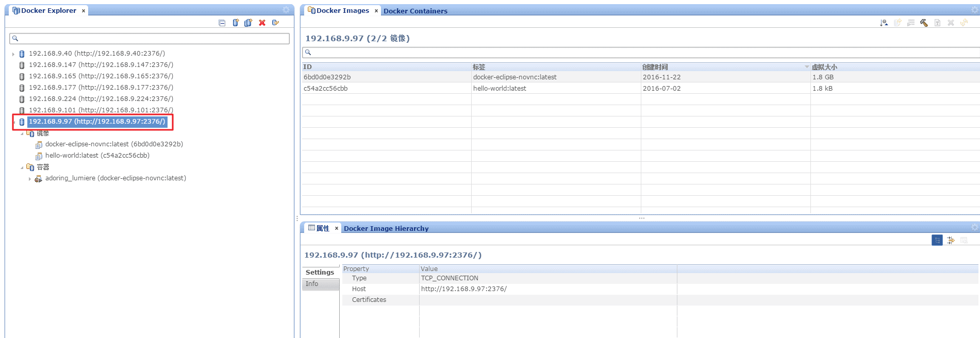This screenshot has height=338, width=980.
Task: Collapse the 容器 containers folder node
Action: [22, 167]
